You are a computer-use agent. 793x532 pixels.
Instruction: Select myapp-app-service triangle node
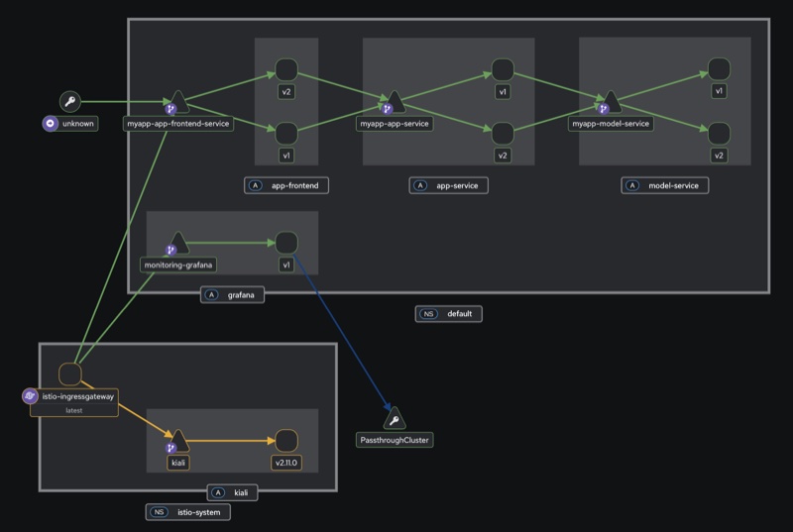[x=395, y=101]
